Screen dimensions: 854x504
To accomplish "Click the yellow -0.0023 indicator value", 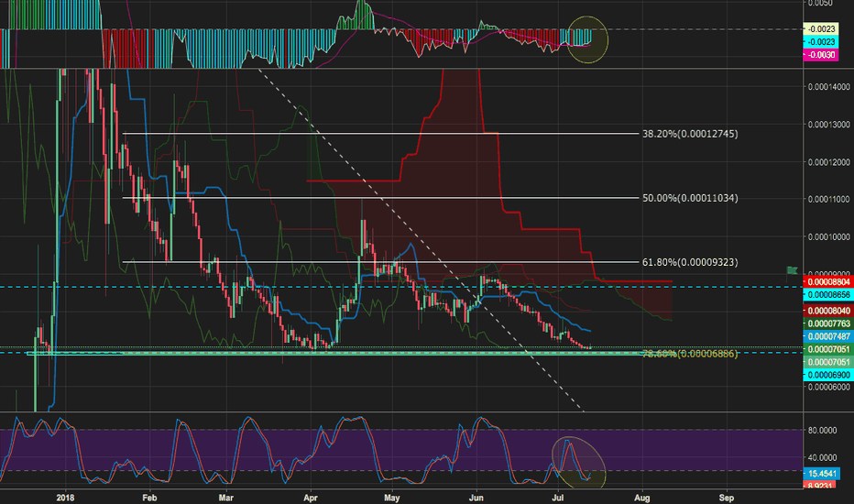I will 820,29.
